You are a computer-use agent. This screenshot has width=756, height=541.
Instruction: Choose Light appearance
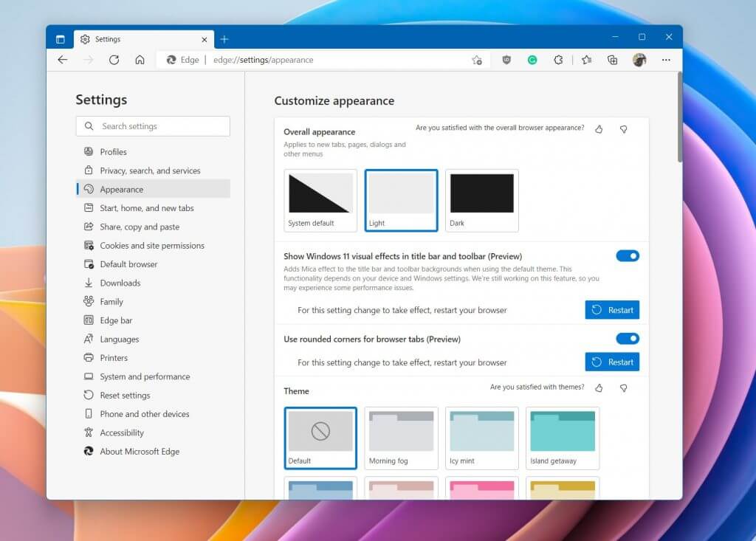pyautogui.click(x=401, y=201)
